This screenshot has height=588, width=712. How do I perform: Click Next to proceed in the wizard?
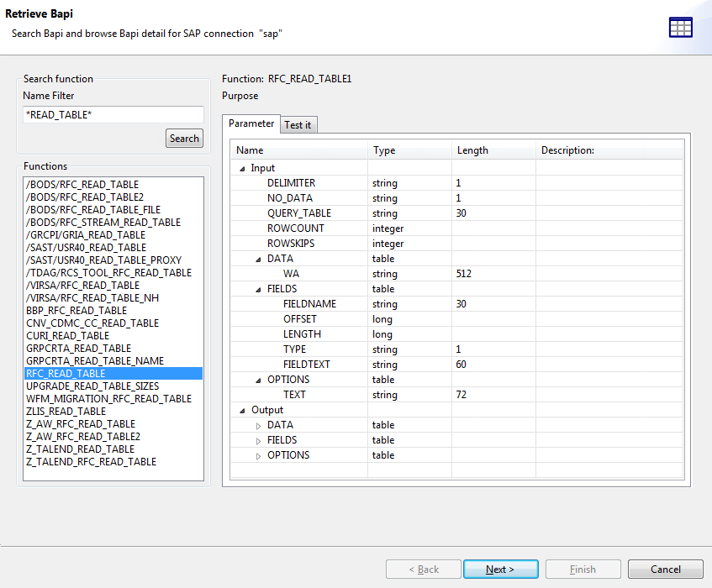coord(500,569)
